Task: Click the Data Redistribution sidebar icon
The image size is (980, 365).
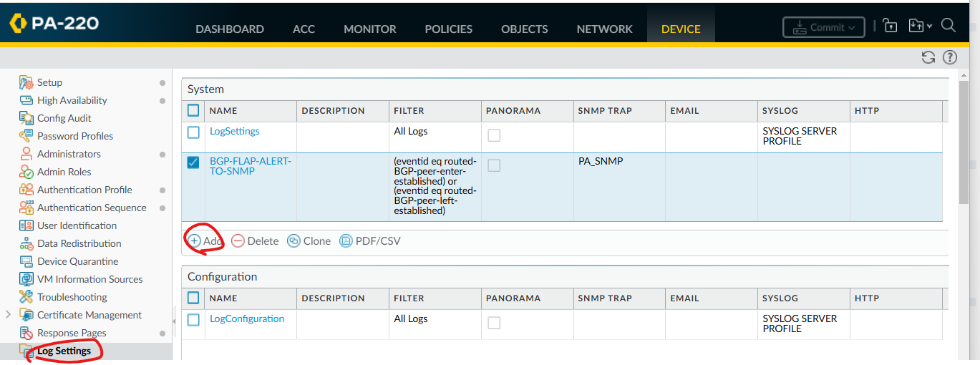Action: 26,243
